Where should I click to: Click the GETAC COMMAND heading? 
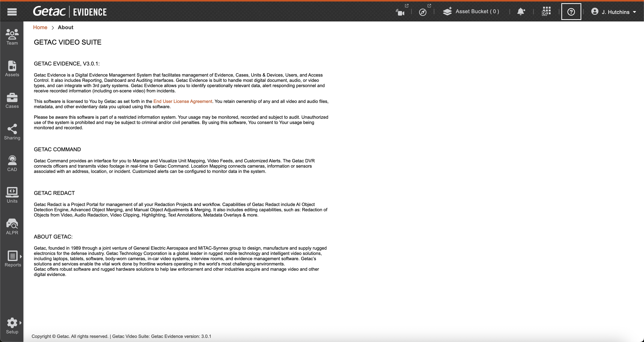pos(57,149)
